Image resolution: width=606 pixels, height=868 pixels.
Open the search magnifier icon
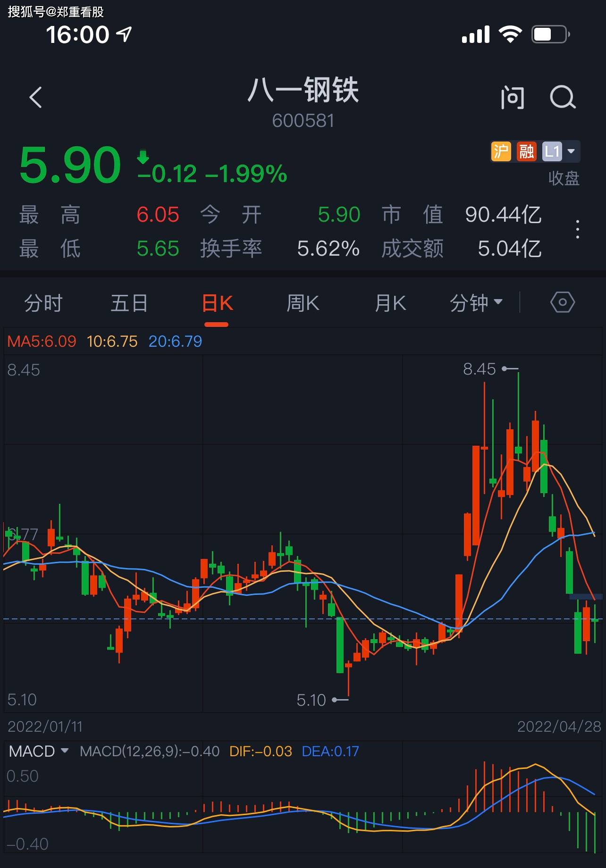(563, 98)
